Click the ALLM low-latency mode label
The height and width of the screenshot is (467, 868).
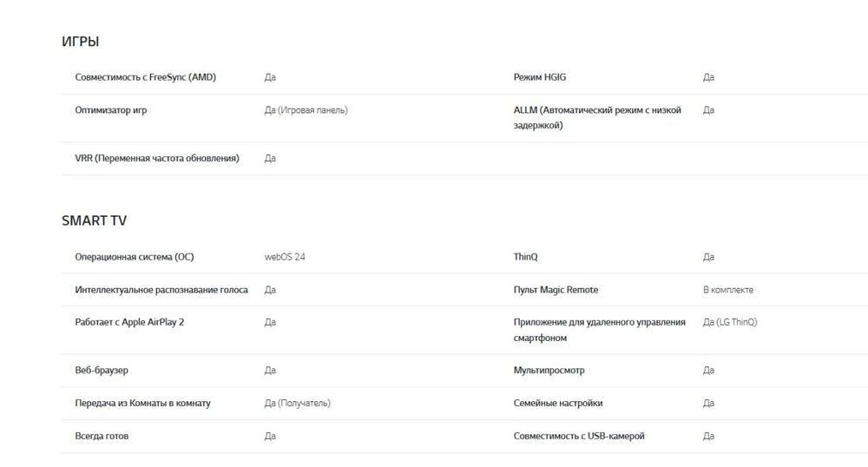point(597,117)
